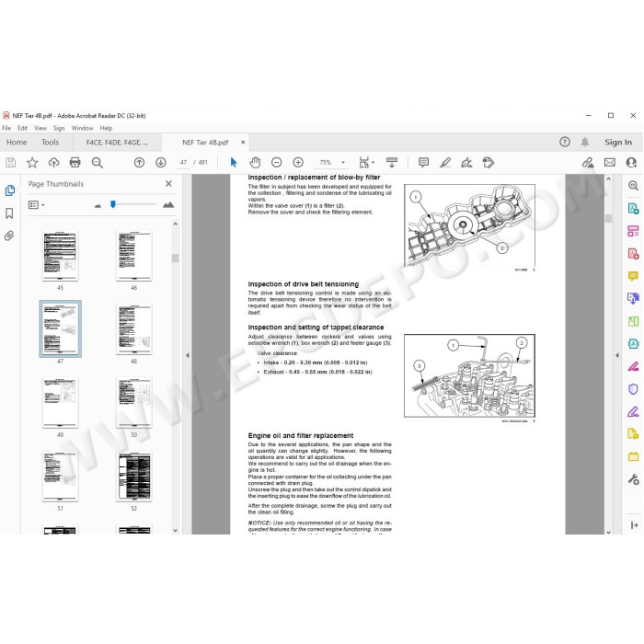The width and height of the screenshot is (644, 644).
Task: Select page 50 thumbnail
Action: click(134, 403)
